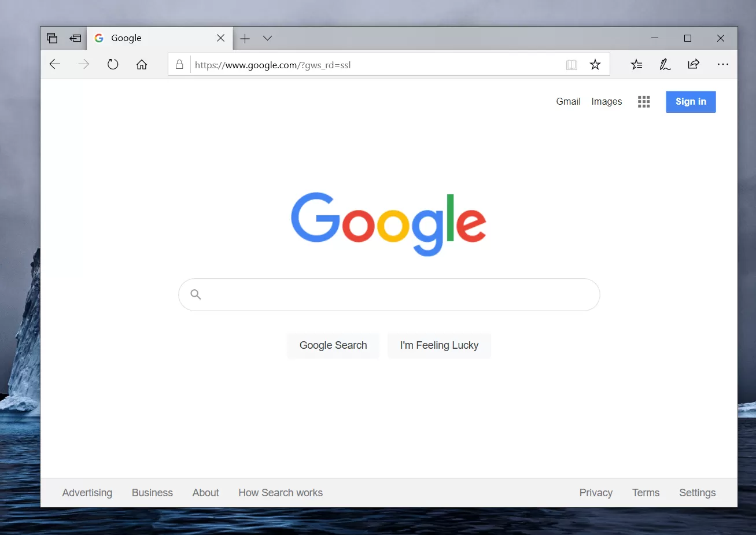Close the Google tab
The height and width of the screenshot is (535, 756).
(x=220, y=38)
